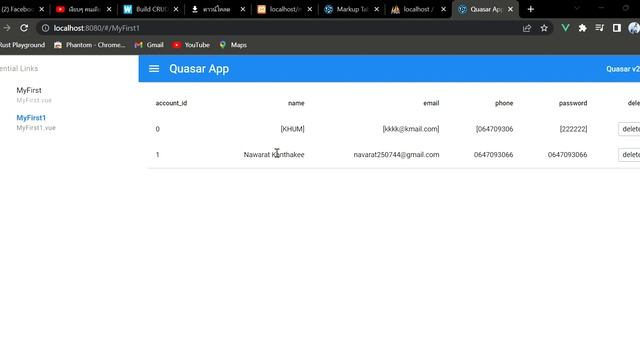Close the Build CRUD tab
The image size is (640, 360).
(x=176, y=9)
